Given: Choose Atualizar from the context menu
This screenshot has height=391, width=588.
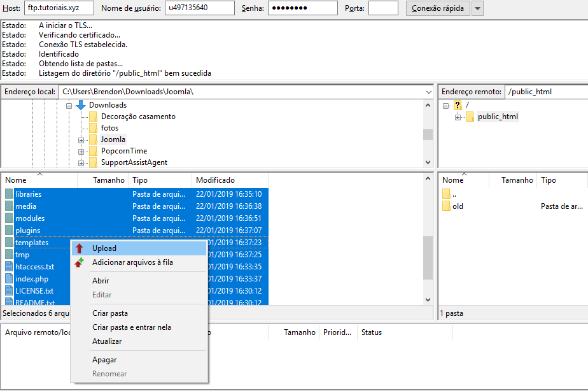Looking at the screenshot, I should (139, 341).
